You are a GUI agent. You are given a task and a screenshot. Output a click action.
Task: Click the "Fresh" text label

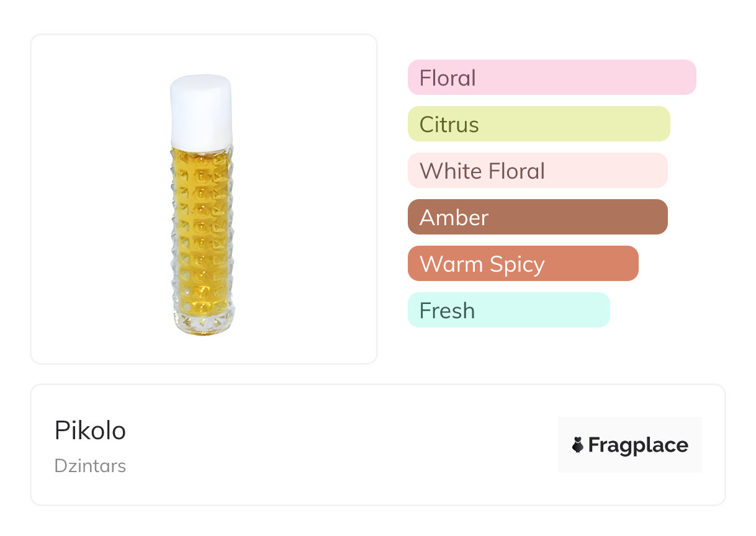(x=447, y=311)
